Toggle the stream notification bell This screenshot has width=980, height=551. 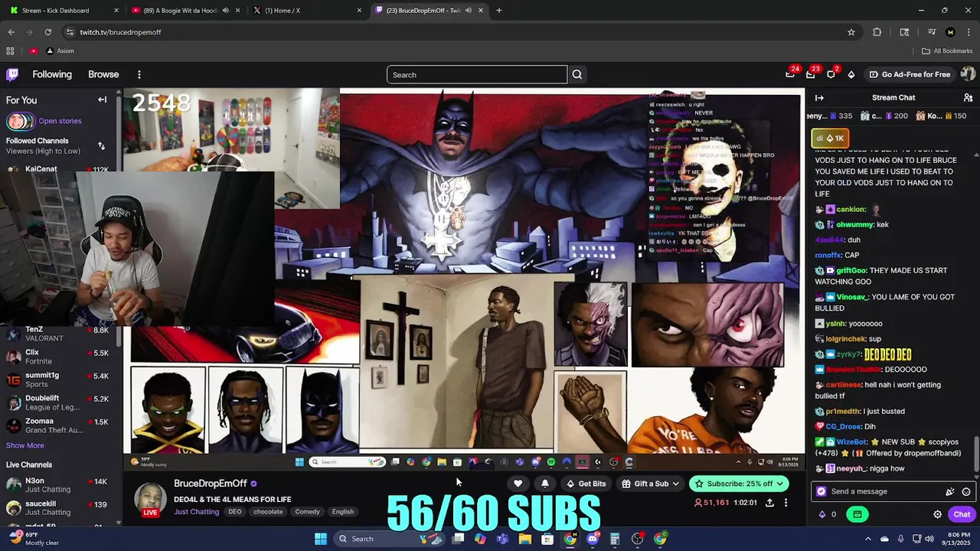pos(544,484)
